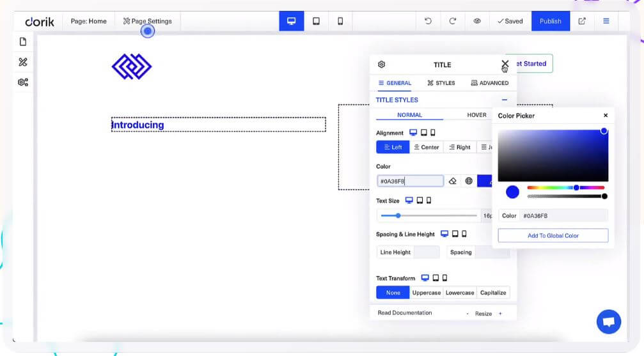Open the pages icon in left sidebar

[x=23, y=42]
